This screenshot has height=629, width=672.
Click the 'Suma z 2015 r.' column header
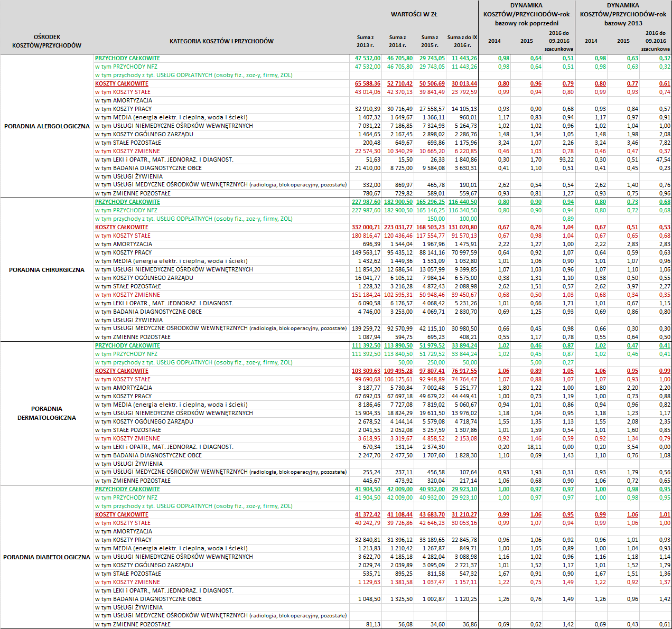pyautogui.click(x=430, y=41)
